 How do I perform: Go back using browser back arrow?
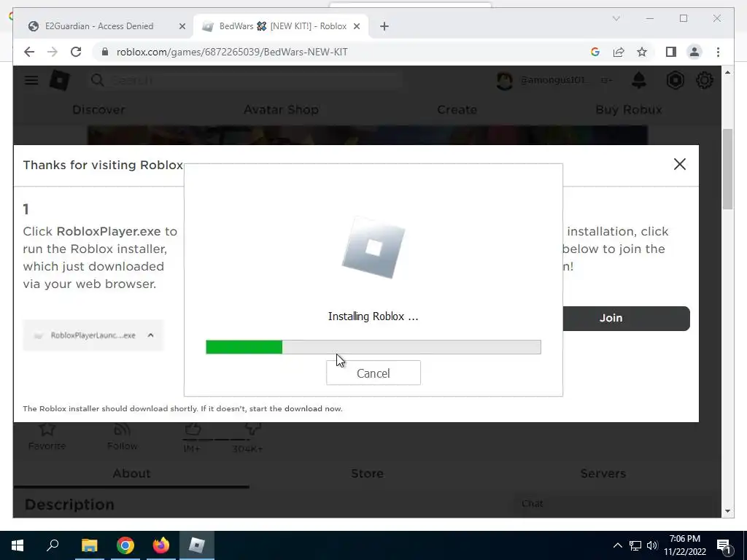click(x=29, y=52)
